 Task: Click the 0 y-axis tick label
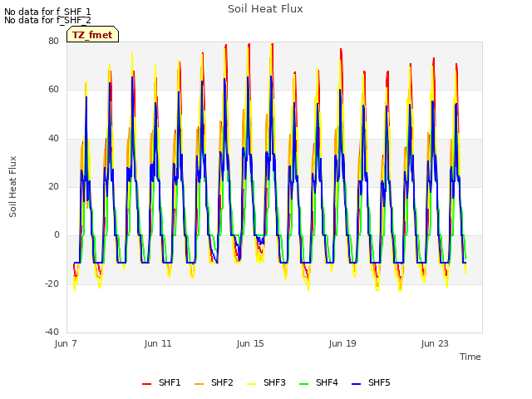point(57,234)
